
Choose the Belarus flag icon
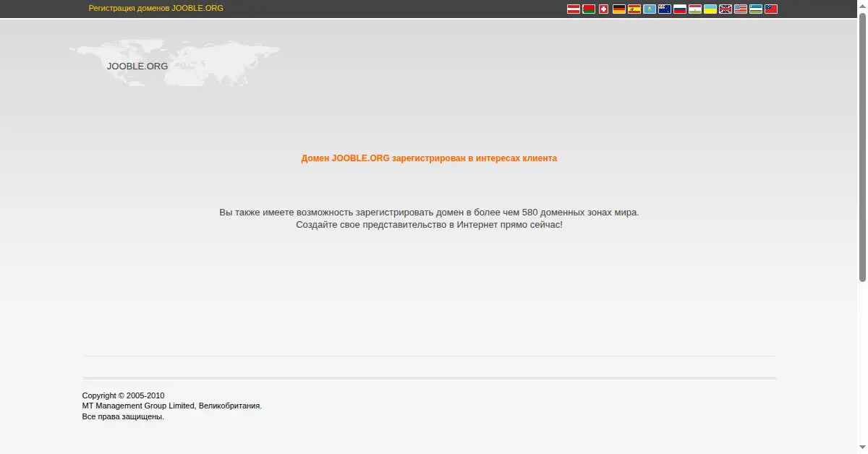tap(589, 9)
